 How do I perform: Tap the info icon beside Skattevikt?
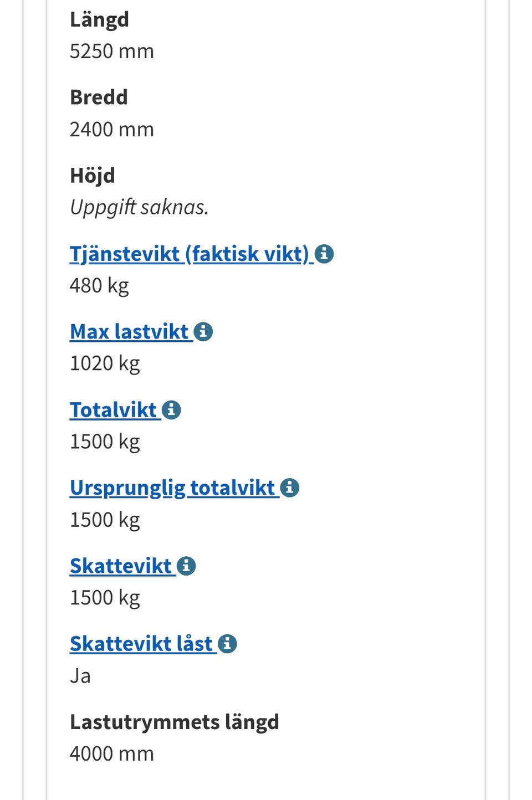pos(186,566)
